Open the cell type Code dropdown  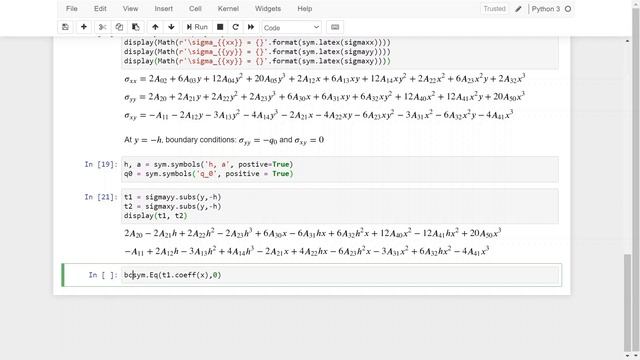click(x=291, y=27)
